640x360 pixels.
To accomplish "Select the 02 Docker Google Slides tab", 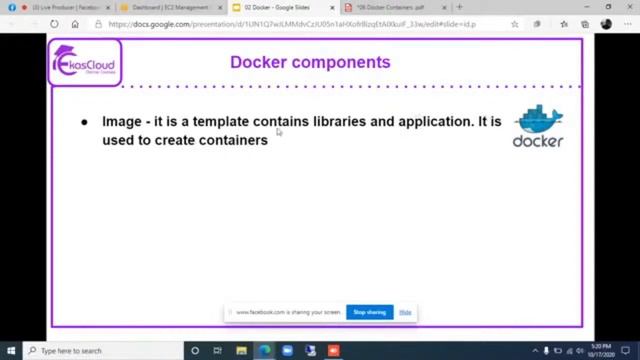I will tap(283, 7).
